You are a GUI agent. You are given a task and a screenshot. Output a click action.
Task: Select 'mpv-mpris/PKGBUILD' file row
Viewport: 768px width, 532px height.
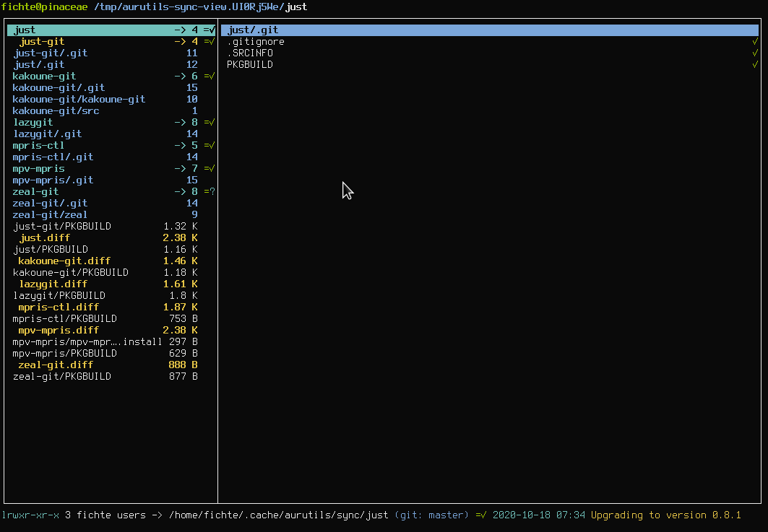click(111, 354)
